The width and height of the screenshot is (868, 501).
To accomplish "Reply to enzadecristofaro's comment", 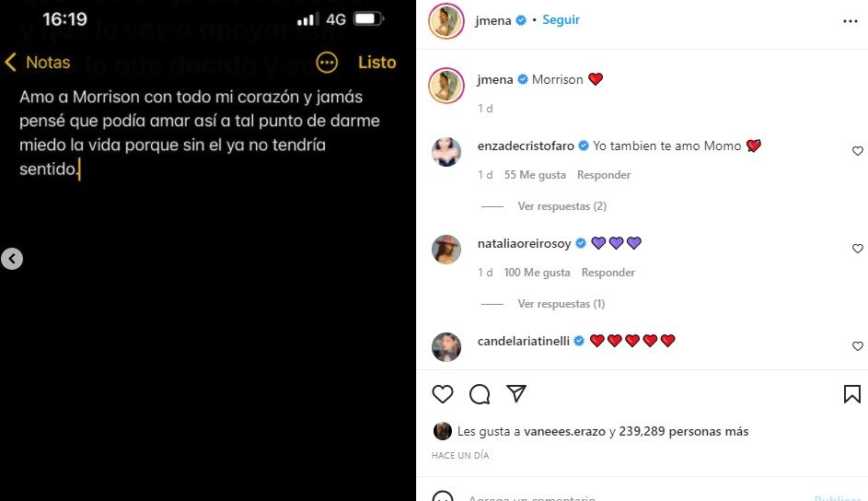I will (604, 175).
